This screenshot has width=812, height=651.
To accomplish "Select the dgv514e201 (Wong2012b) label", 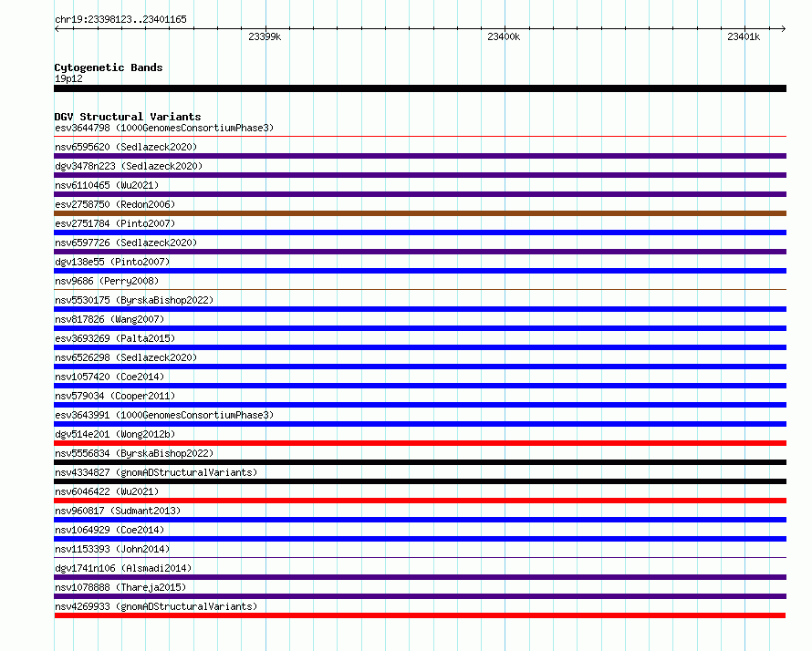I will [x=115, y=434].
